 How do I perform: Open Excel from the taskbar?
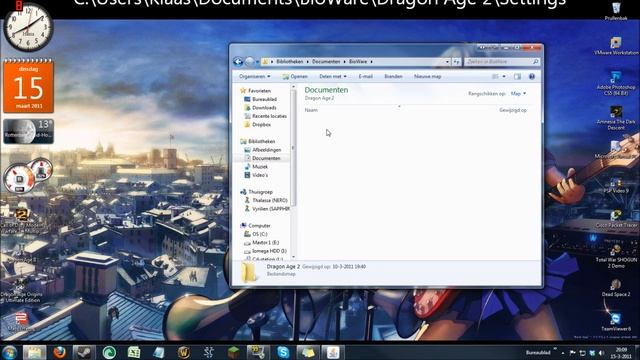tap(134, 352)
